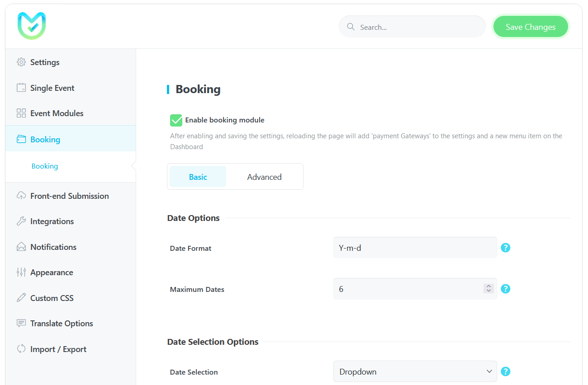Open the Date Selection dropdown
This screenshot has width=588, height=385.
tap(415, 371)
